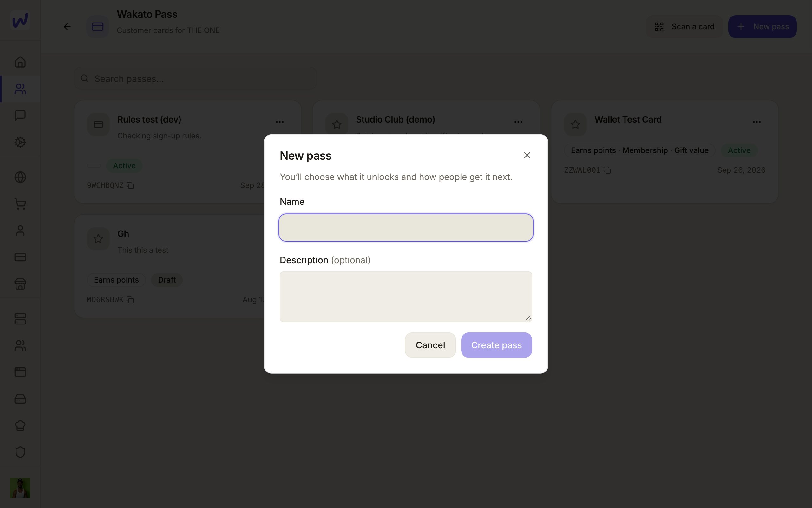Copy the 9WCHBQNZ pass code
The width and height of the screenshot is (812, 508).
click(x=130, y=185)
